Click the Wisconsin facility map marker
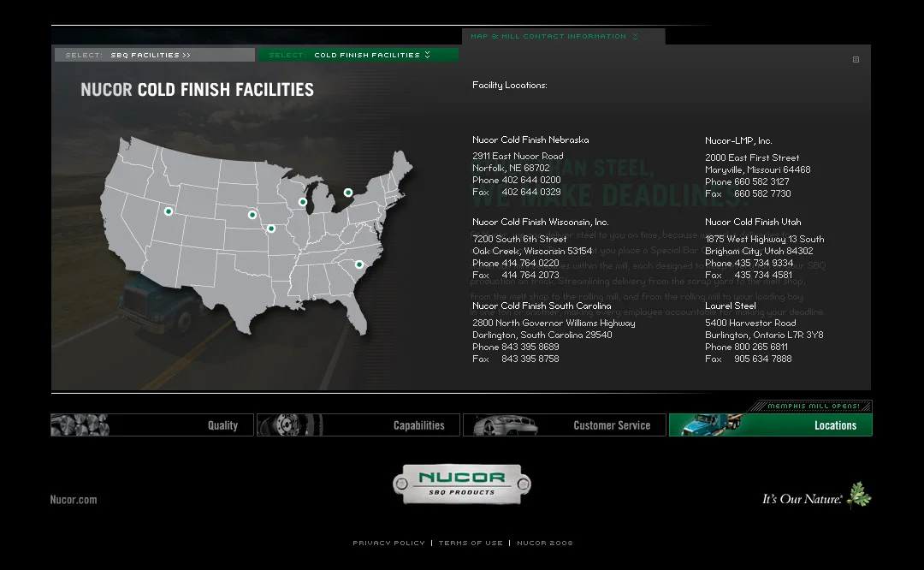The width and height of the screenshot is (924, 570). coord(303,202)
